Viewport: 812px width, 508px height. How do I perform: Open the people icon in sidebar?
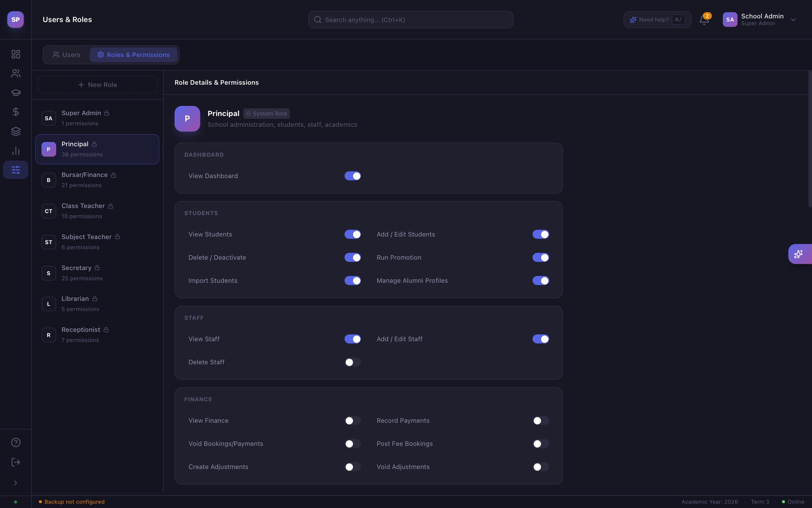pyautogui.click(x=16, y=74)
